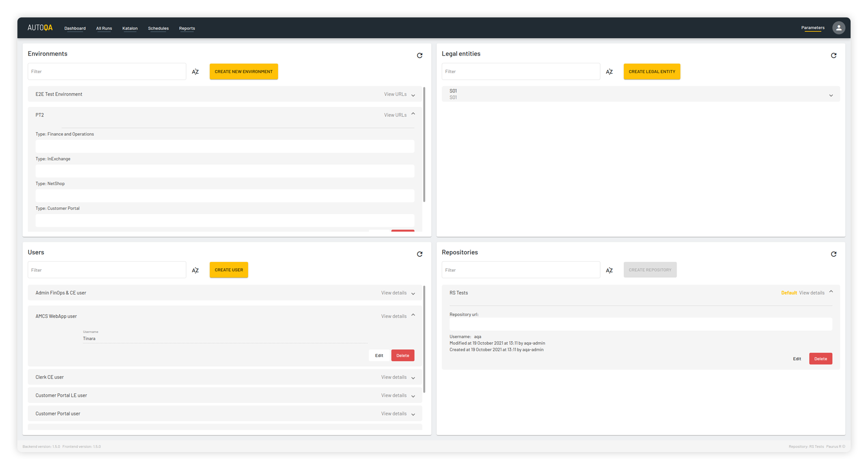Click the Users panel refresh icon
The image size is (868, 469).
[x=419, y=254]
